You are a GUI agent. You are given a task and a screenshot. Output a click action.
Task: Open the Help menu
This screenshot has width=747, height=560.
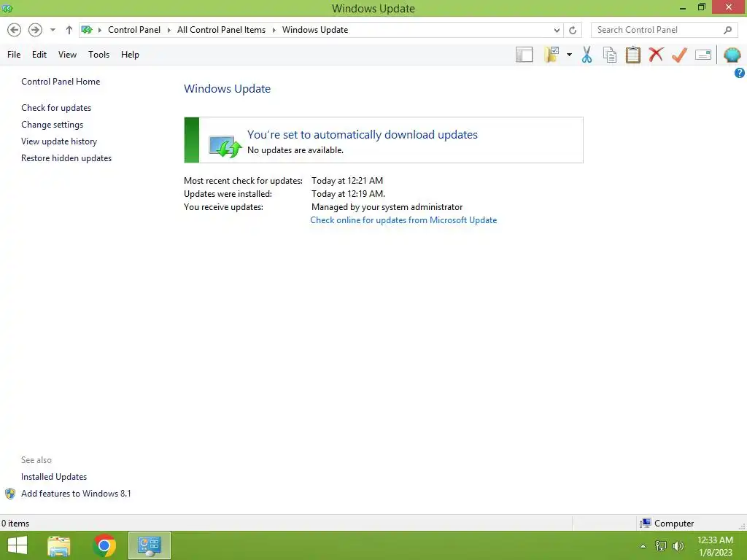(130, 55)
